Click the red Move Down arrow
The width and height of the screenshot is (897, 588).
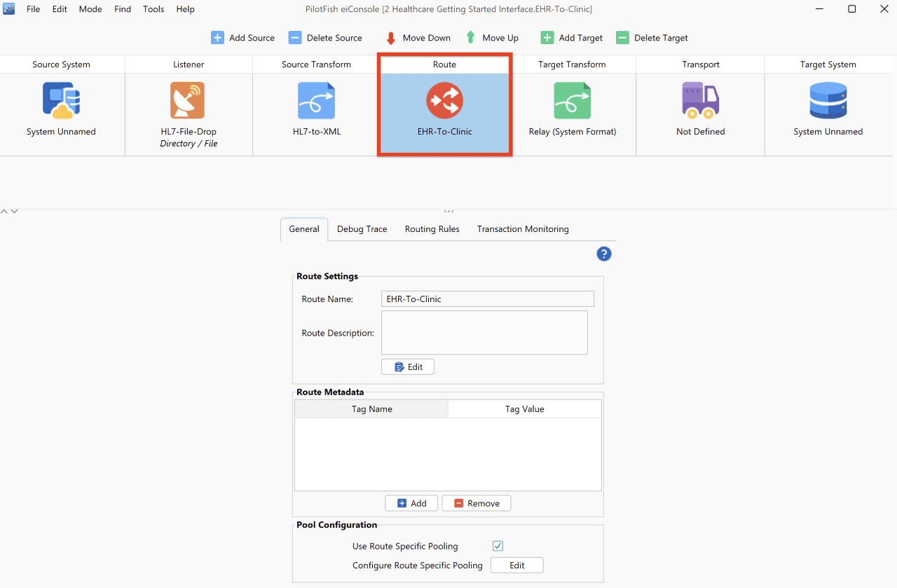pyautogui.click(x=391, y=38)
